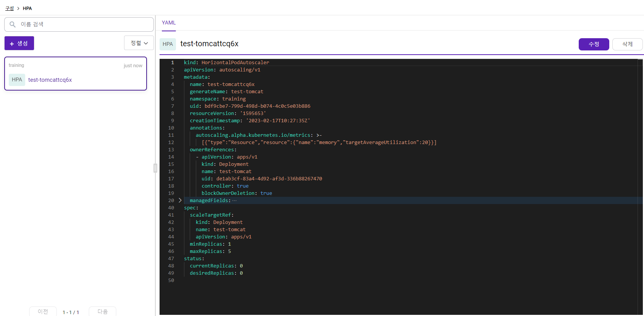Click the resourceVersion '1595653' line
This screenshot has width=644, height=316.
(228, 113)
